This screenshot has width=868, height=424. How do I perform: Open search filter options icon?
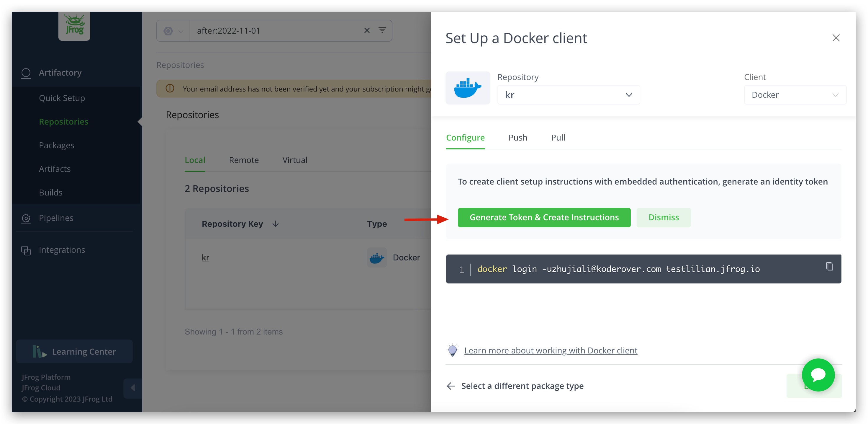382,30
